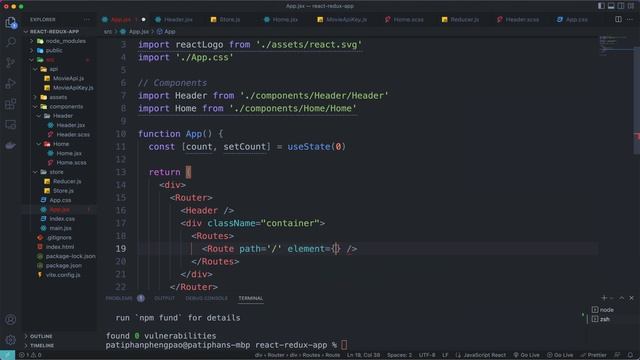This screenshot has height=360, width=640.
Task: Click the App symbol in breadcrumbs
Action: [x=167, y=31]
